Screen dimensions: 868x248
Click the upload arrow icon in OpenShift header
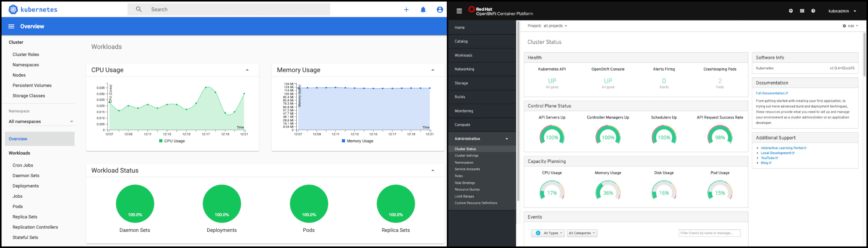tap(791, 11)
